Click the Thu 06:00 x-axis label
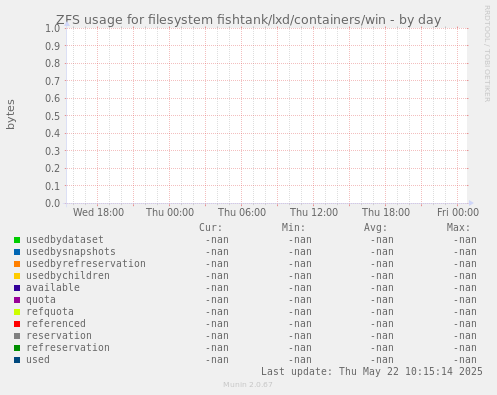The width and height of the screenshot is (497, 395). tap(242, 212)
